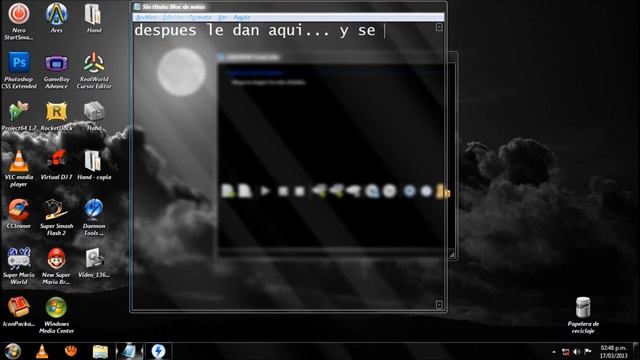Click the Daemon Tools lightning taskbar button

click(158, 351)
